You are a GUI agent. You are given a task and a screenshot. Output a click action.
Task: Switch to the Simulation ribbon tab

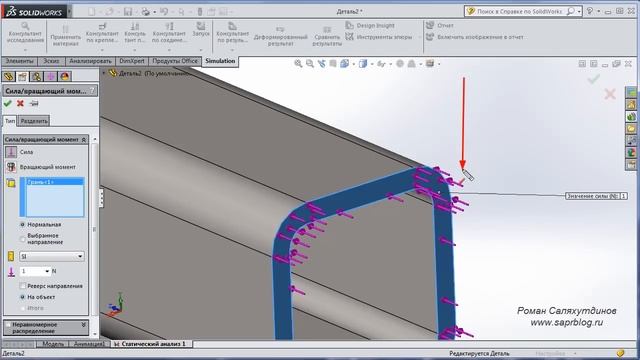220,61
